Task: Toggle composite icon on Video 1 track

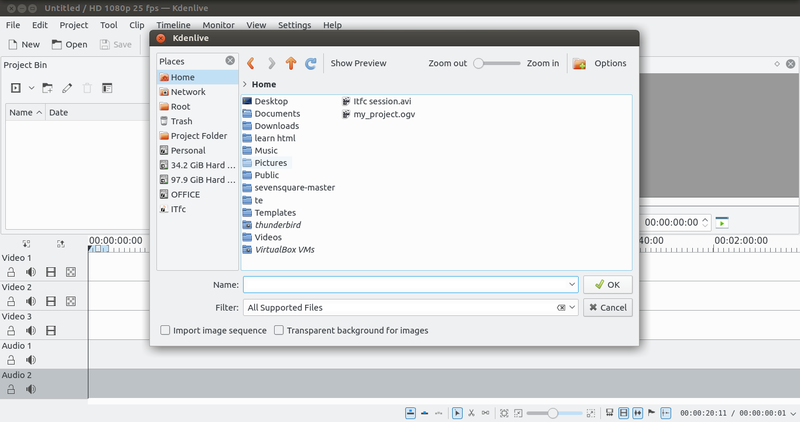Action: pyautogui.click(x=71, y=272)
